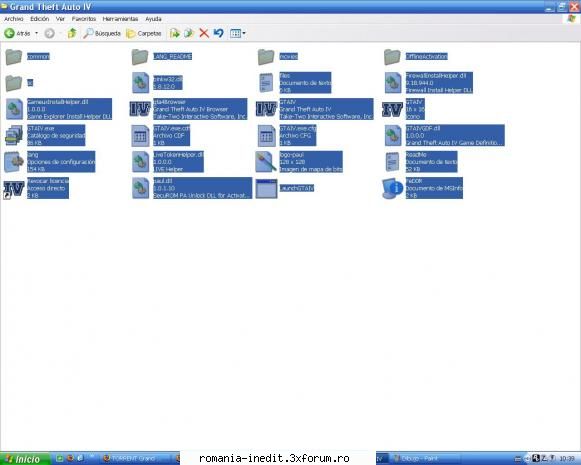Select the gta4Browser application icon
This screenshot has height=465, width=581.
point(140,109)
